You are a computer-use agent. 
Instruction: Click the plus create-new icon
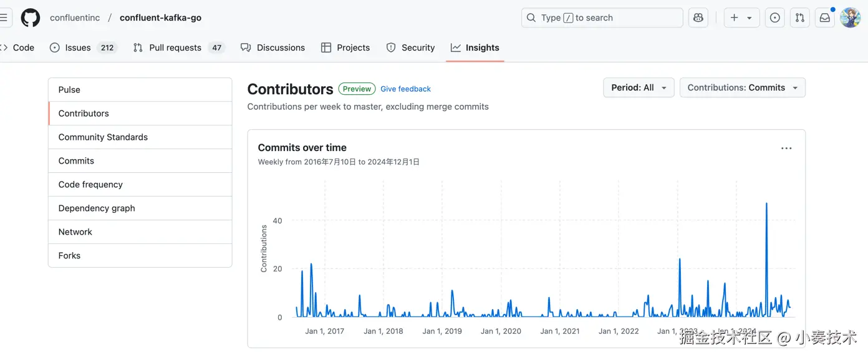[734, 17]
